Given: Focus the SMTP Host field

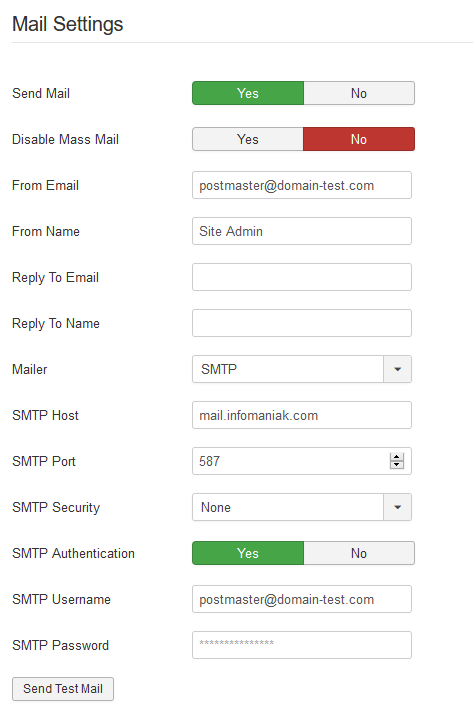Looking at the screenshot, I should (x=302, y=415).
